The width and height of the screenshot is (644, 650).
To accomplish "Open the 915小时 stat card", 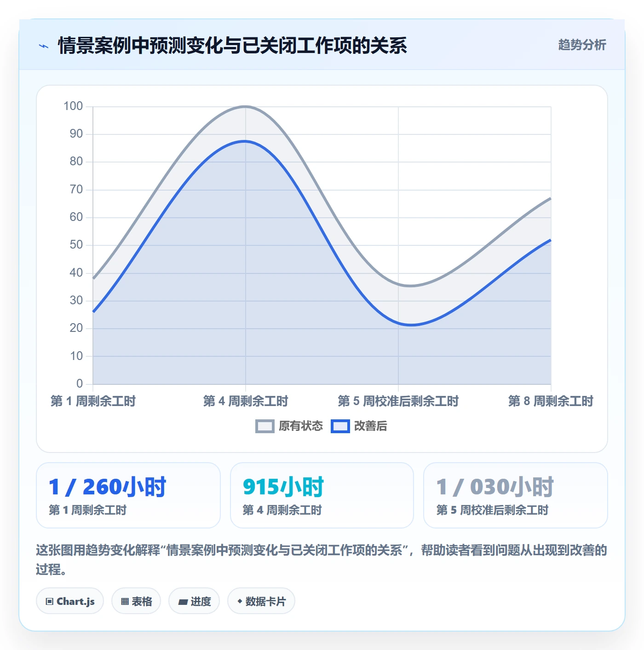I will click(x=322, y=495).
